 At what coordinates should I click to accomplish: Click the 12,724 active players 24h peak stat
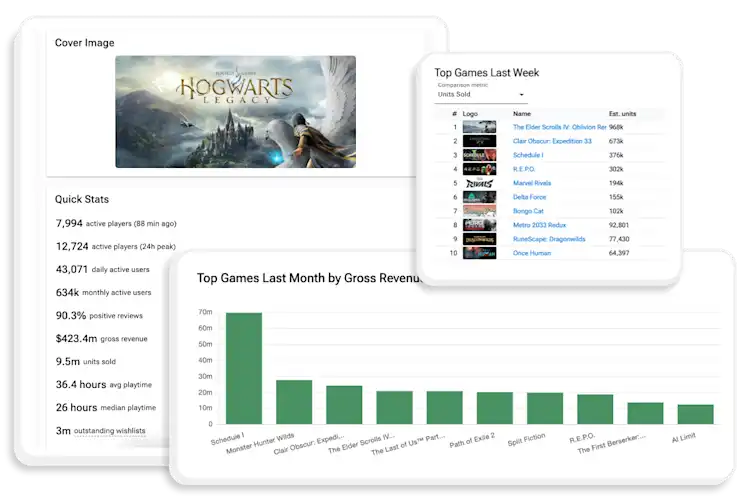tap(116, 246)
